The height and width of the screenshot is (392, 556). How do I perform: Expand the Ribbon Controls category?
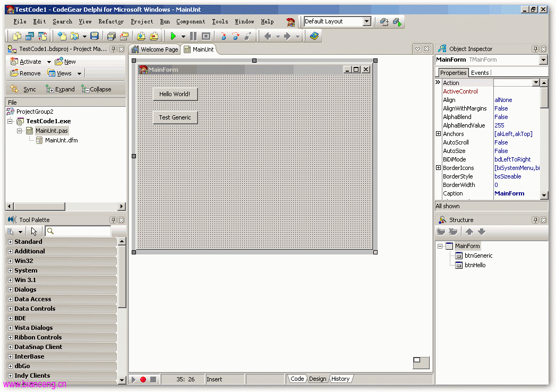click(10, 338)
